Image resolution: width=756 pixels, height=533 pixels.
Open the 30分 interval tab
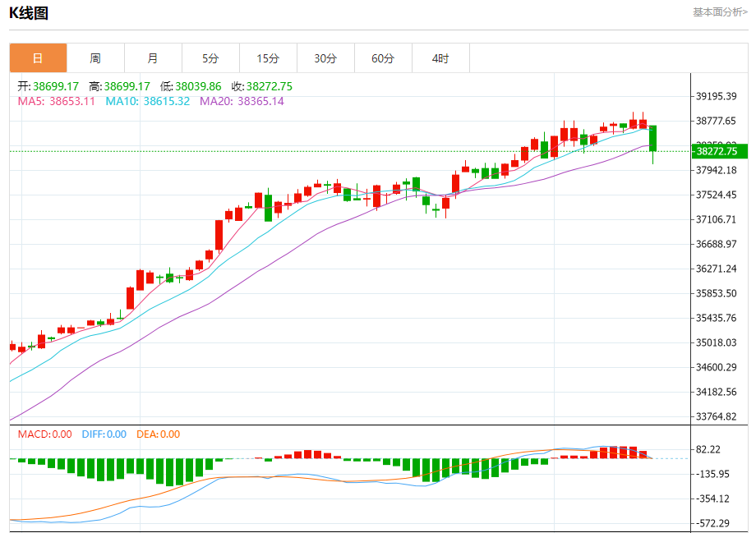pyautogui.click(x=325, y=58)
